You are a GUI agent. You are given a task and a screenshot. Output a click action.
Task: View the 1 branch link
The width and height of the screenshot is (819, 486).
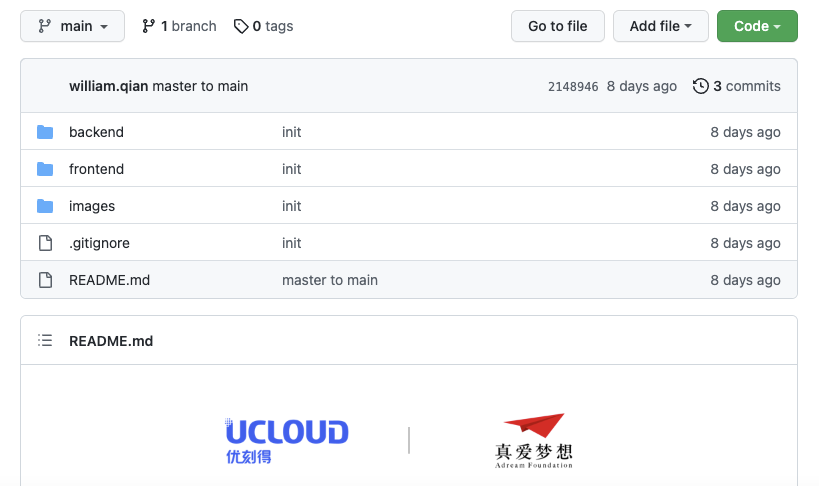point(179,26)
